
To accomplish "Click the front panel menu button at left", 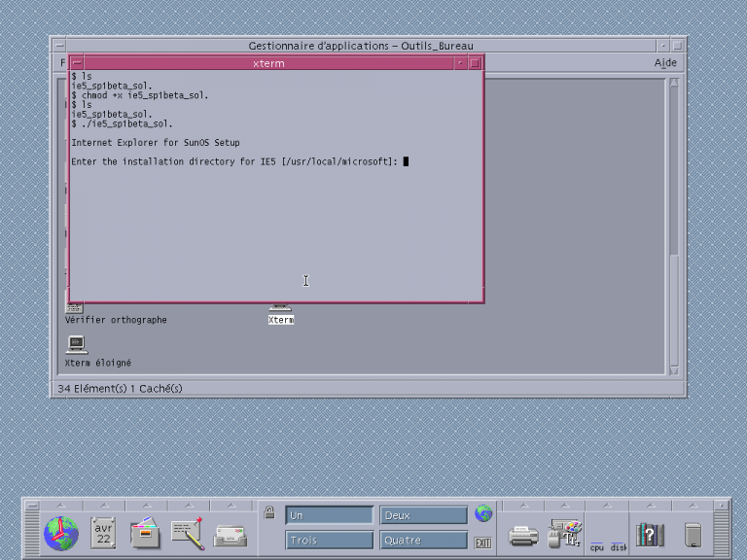I will tap(31, 506).
